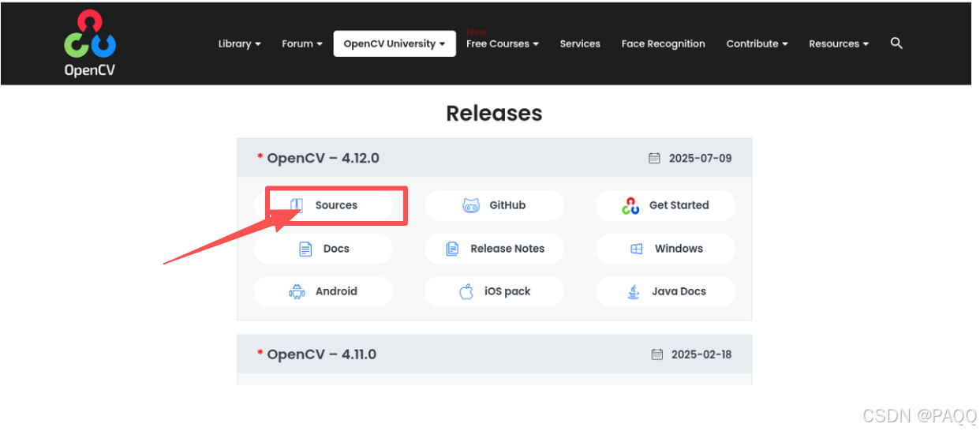The image size is (980, 431).
Task: Open the OpenCV University dropdown
Action: 395,43
